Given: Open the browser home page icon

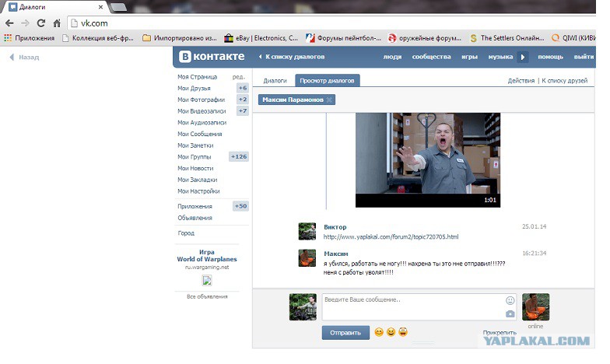Looking at the screenshot, I should (57, 23).
